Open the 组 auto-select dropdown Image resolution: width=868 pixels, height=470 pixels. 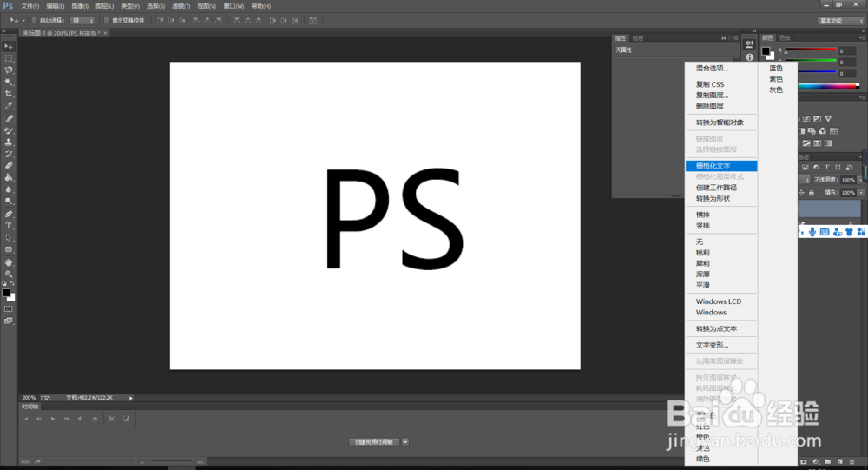83,21
